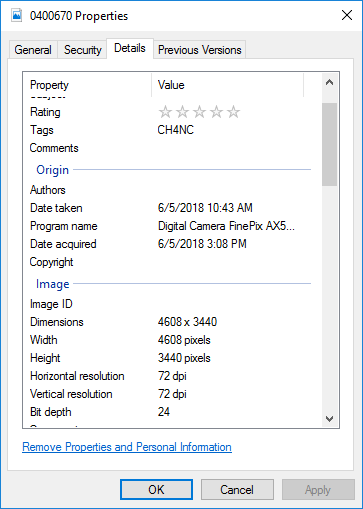363x509 pixels.
Task: Click Remove Properties and Personal Information link
Action: pos(127,447)
